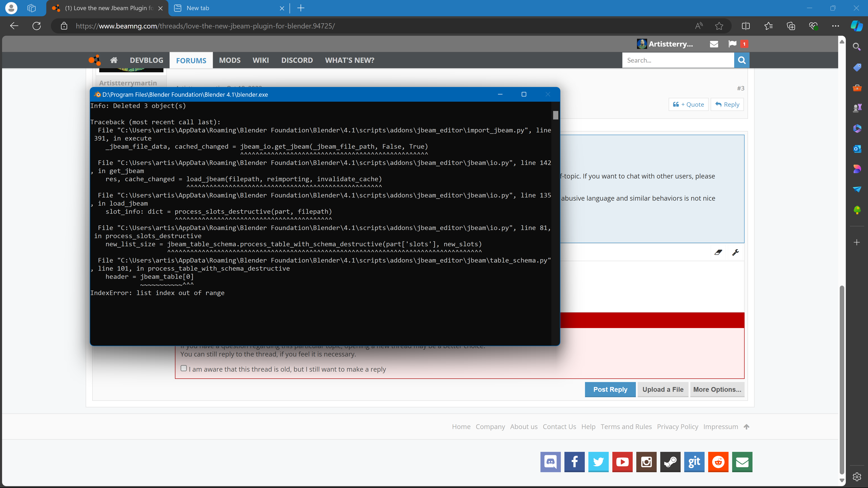Open browser Settings and more menu

tap(835, 26)
